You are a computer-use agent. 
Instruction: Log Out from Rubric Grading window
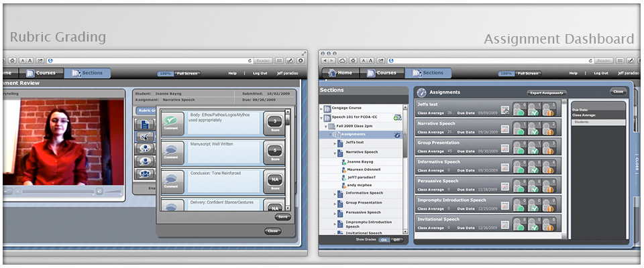click(260, 74)
